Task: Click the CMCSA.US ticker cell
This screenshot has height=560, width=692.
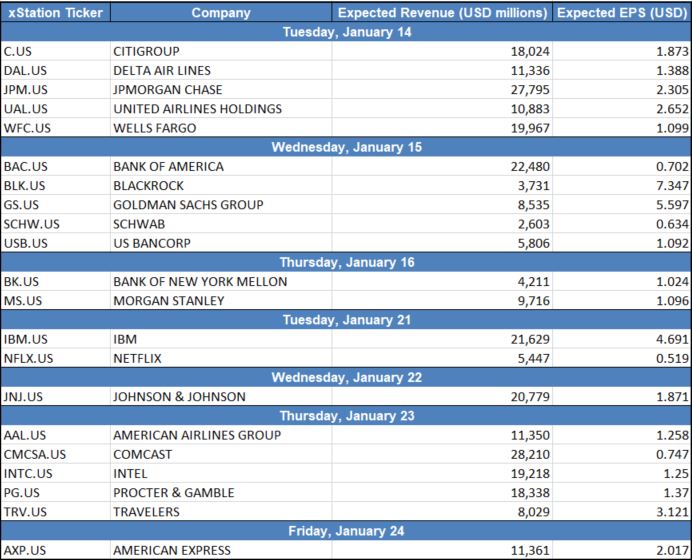Action: coord(33,455)
